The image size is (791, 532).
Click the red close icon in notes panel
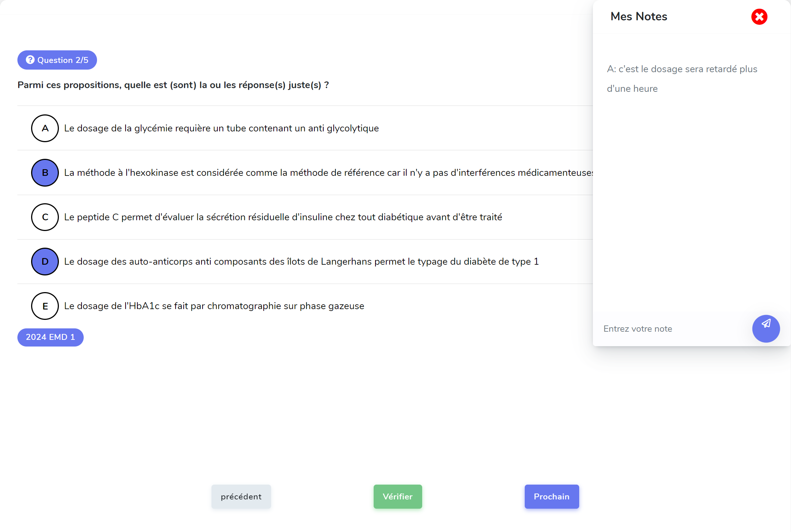(x=759, y=17)
